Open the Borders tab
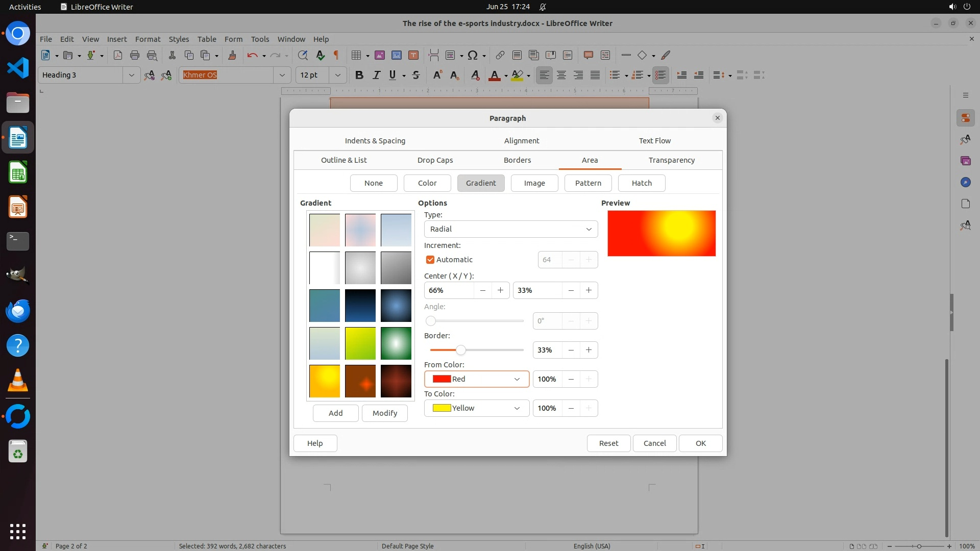980x551 pixels. pyautogui.click(x=517, y=160)
